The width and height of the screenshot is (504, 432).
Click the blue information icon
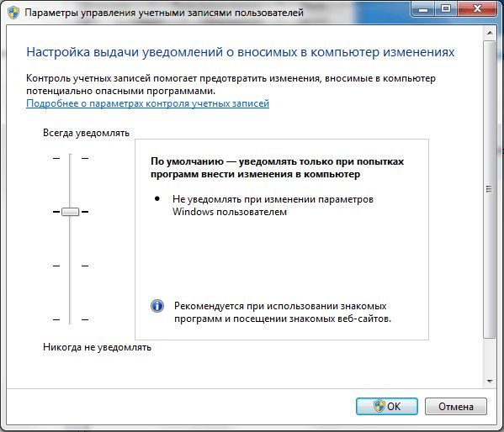157,306
